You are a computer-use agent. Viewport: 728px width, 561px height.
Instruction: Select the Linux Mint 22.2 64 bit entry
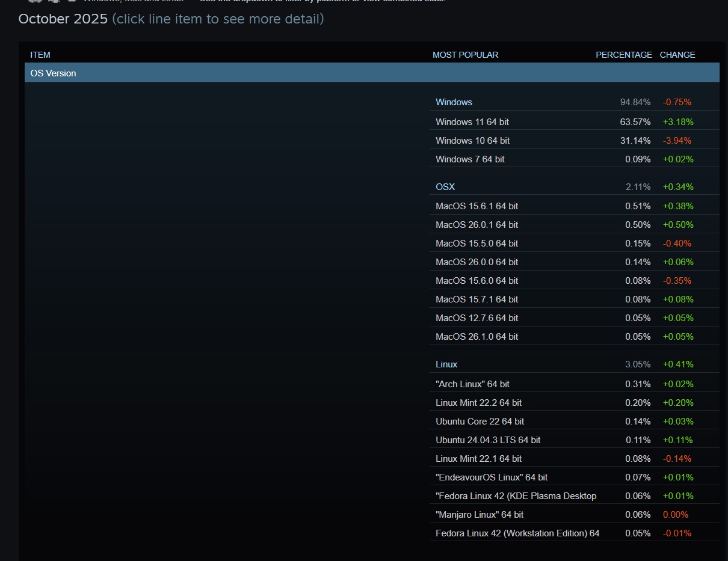click(478, 403)
